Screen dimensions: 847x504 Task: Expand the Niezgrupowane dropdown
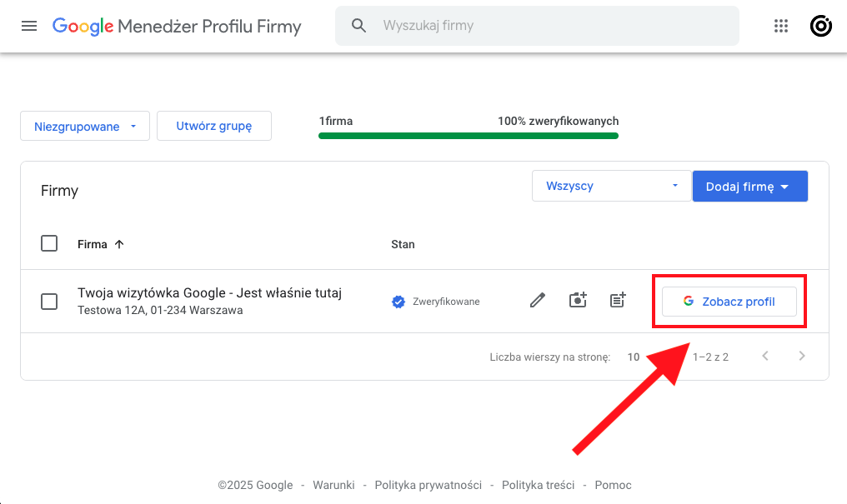85,127
